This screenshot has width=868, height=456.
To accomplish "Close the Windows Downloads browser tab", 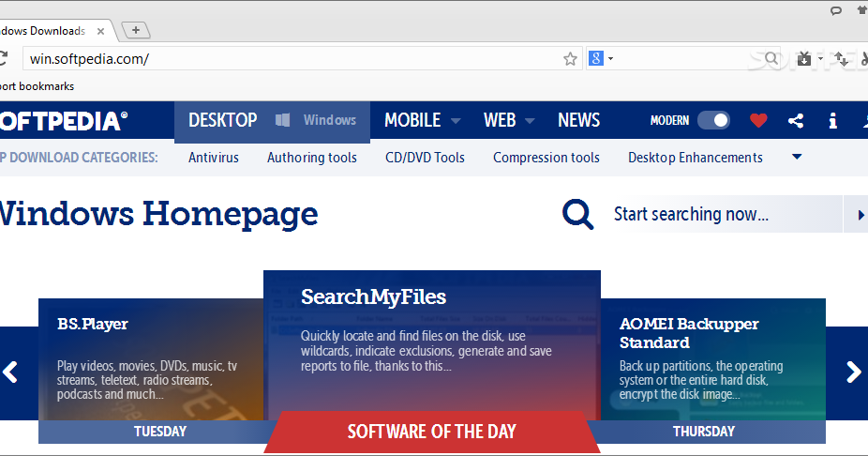I will [100, 32].
